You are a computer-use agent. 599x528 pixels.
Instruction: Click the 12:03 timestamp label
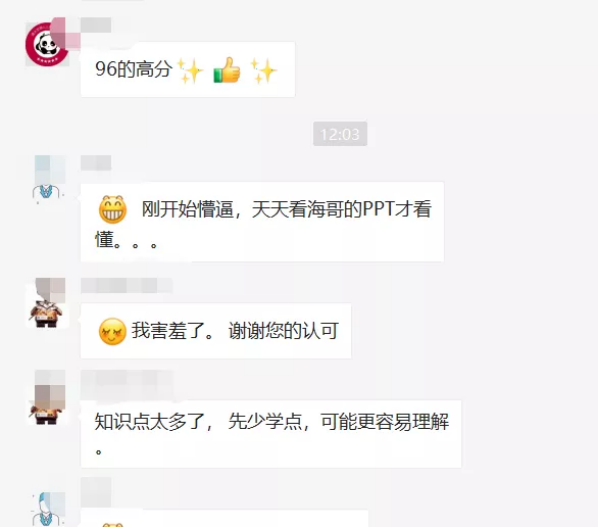(340, 134)
